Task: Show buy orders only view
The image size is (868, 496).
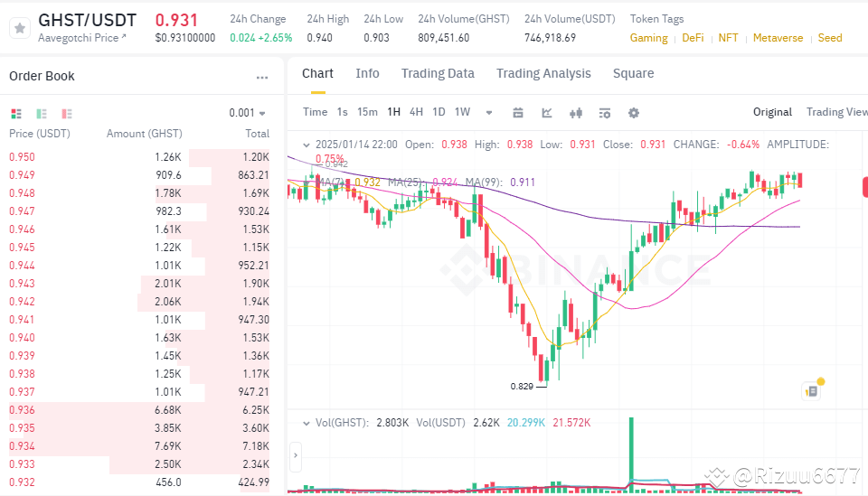Action: click(x=42, y=113)
